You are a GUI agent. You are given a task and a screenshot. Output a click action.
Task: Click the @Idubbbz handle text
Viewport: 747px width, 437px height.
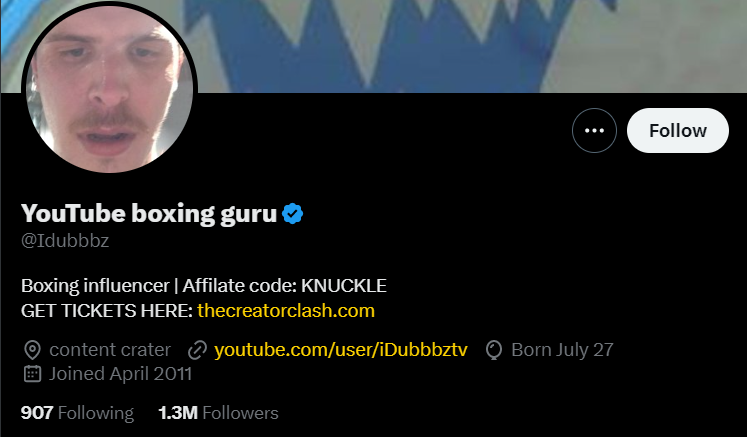65,241
